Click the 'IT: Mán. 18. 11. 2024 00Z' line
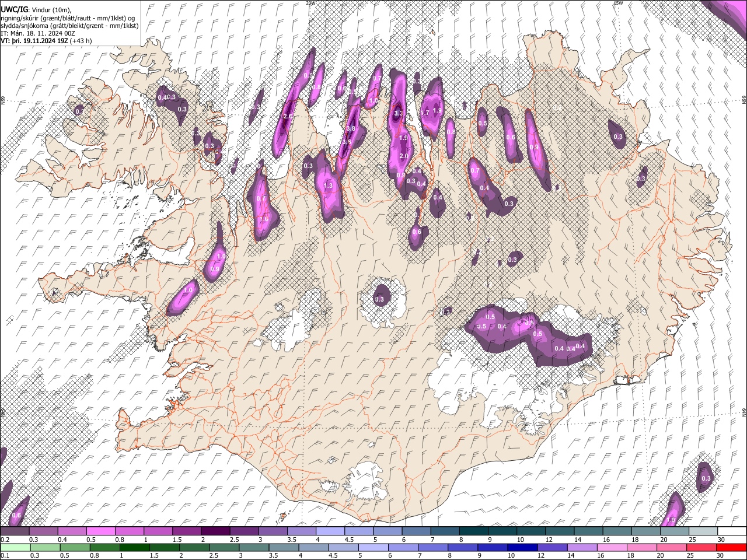 [39, 34]
